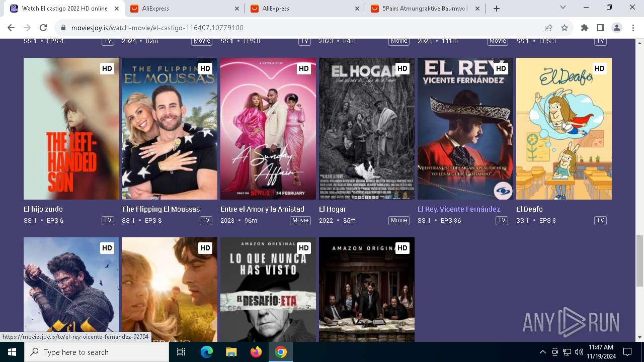This screenshot has height=362, width=644.
Task: Open couple in field poster
Action: [x=170, y=290]
